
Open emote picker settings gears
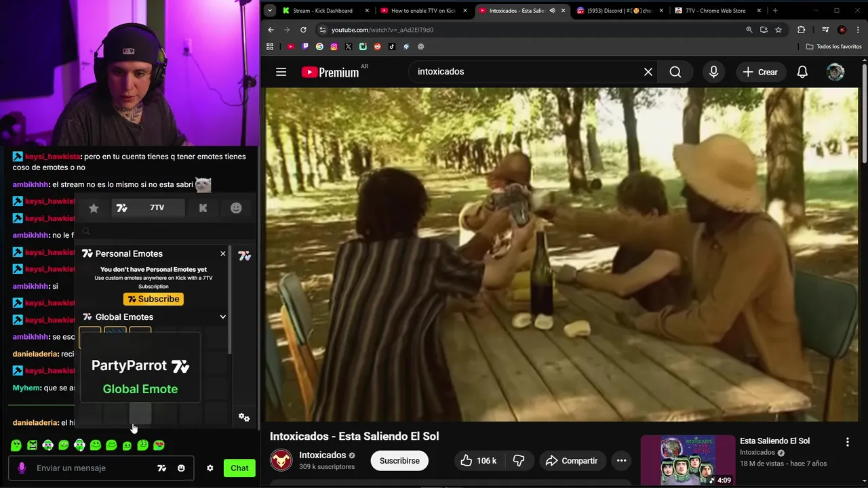[x=244, y=418]
